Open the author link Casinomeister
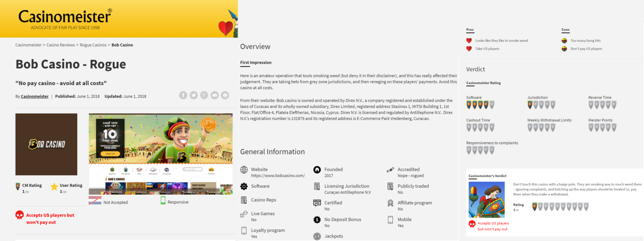644x241 pixels. 35,97
